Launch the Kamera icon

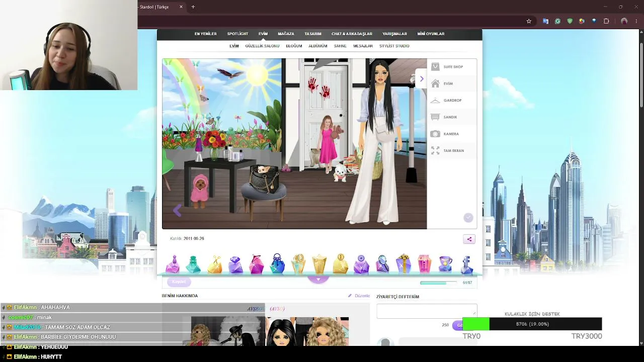pyautogui.click(x=435, y=134)
